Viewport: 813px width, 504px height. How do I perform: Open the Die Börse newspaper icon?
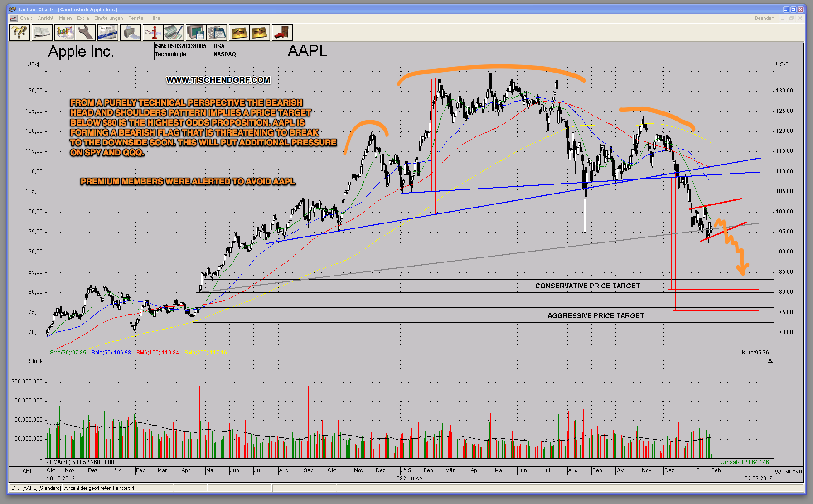tap(108, 33)
